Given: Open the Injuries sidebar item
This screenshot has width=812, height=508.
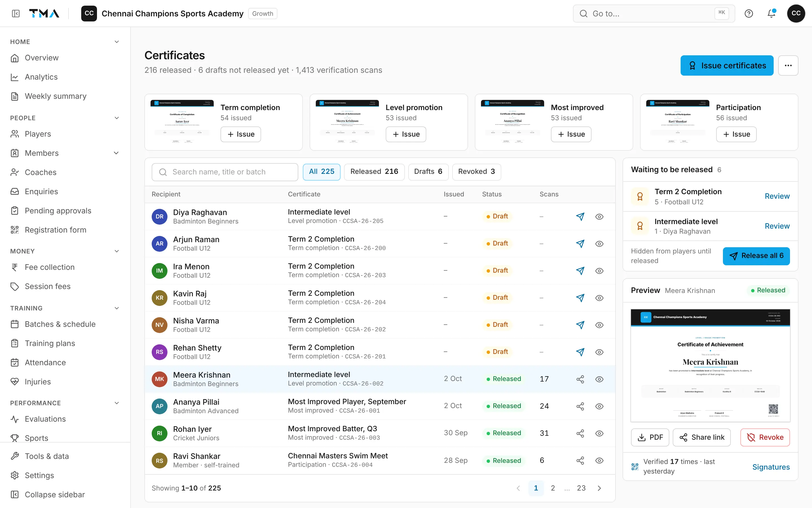Looking at the screenshot, I should (65, 382).
